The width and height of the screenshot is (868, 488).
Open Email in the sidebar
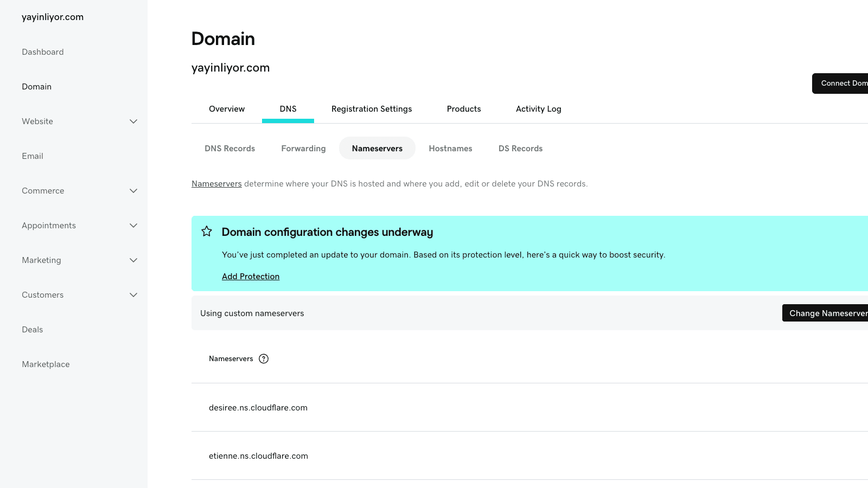(x=33, y=156)
